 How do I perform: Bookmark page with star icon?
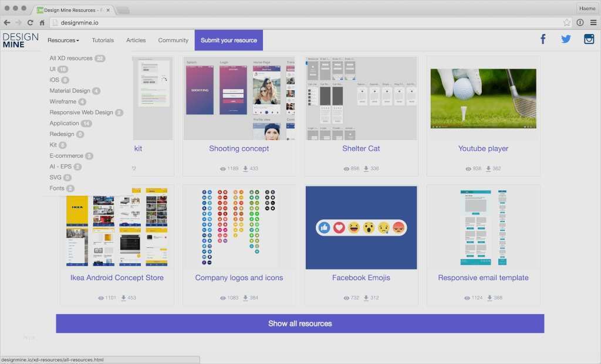(566, 23)
